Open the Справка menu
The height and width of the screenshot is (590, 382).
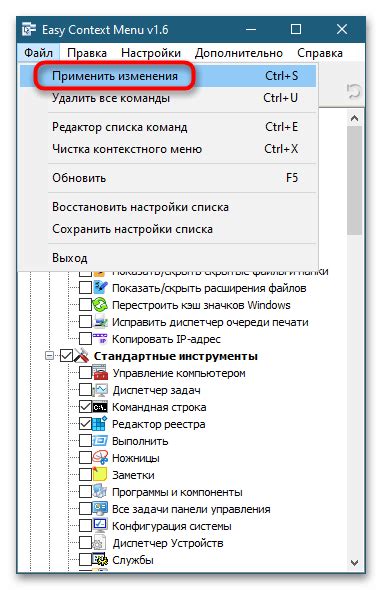coord(320,53)
